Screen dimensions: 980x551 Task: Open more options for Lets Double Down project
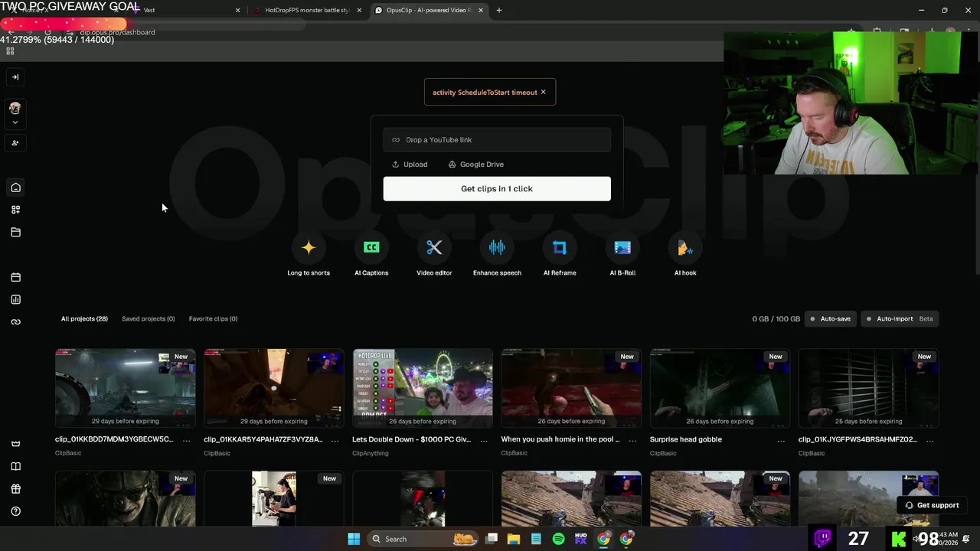click(483, 440)
